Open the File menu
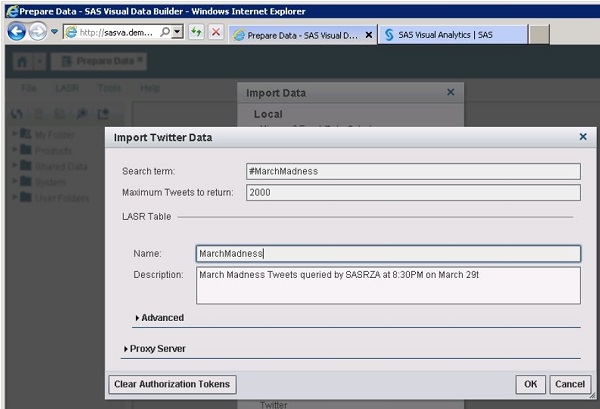This screenshot has height=409, width=600. (x=29, y=88)
